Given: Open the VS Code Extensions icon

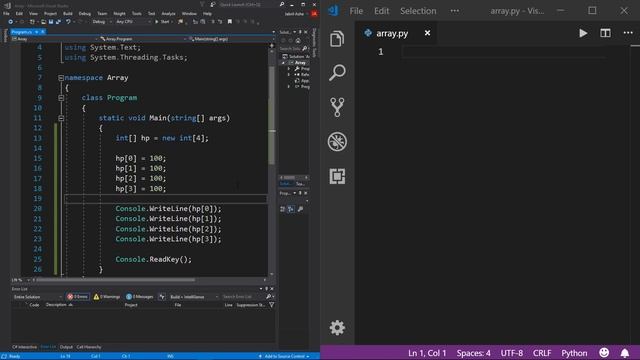Looking at the screenshot, I should coord(337,176).
